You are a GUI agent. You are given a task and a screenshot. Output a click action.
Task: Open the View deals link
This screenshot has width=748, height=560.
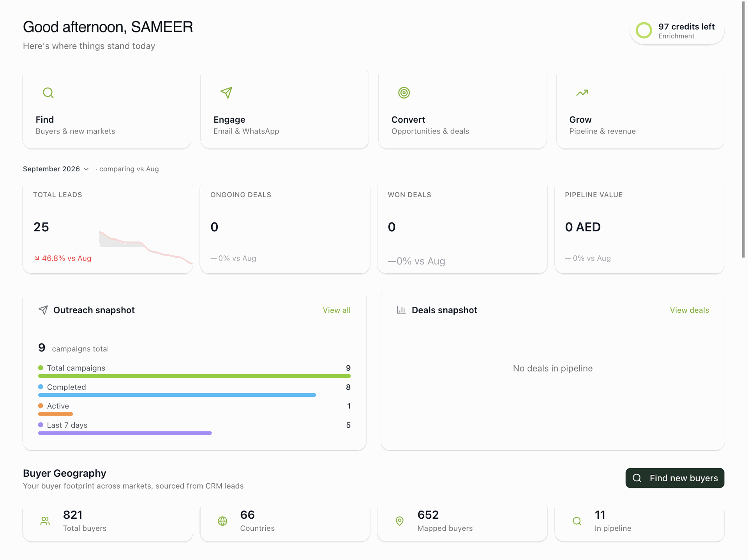tap(689, 310)
